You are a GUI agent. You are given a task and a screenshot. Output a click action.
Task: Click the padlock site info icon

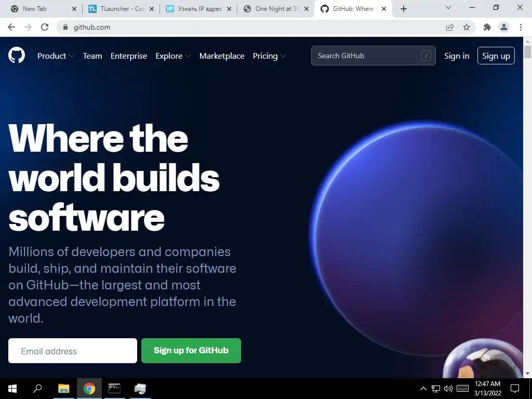coord(65,27)
